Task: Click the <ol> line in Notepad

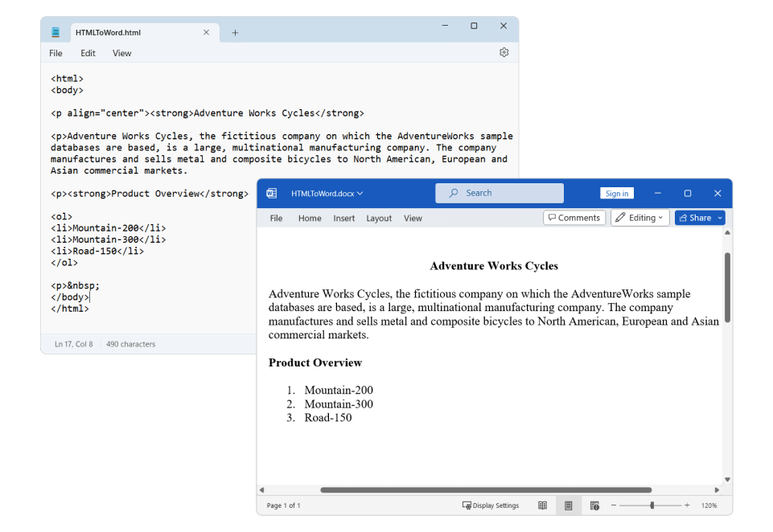Action: 62,217
